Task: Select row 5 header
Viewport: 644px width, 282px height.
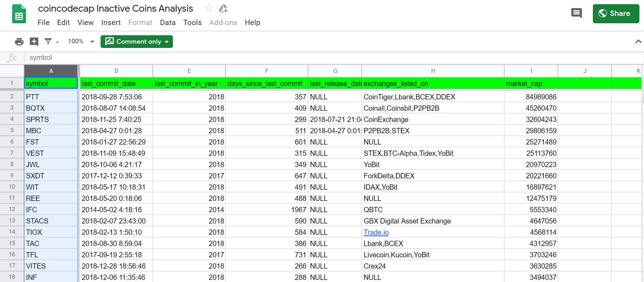Action: coord(12,130)
